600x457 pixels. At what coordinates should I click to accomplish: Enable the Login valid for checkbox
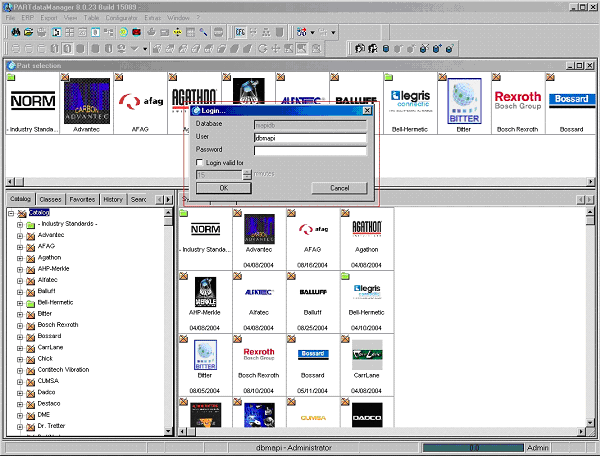pos(199,162)
